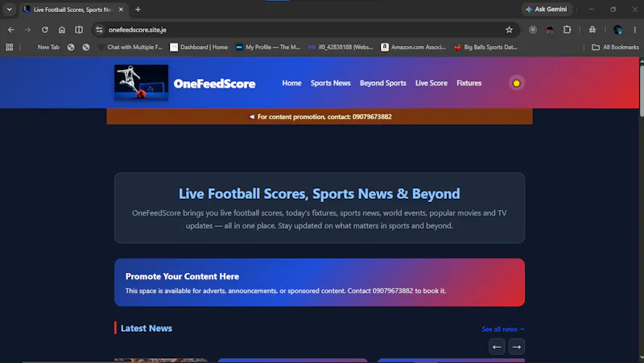Open the Amazon.com Associ... bookmark
Image resolution: width=644 pixels, height=363 pixels.
[413, 47]
